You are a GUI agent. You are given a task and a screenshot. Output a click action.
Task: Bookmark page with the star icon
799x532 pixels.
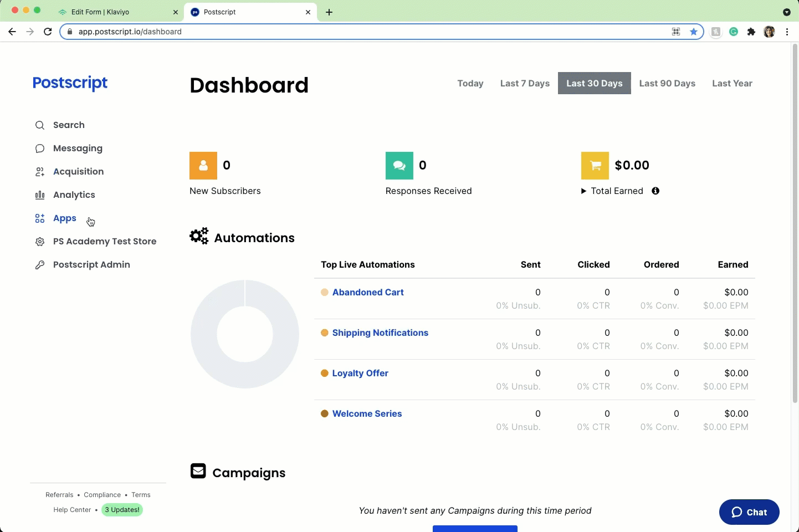point(693,32)
